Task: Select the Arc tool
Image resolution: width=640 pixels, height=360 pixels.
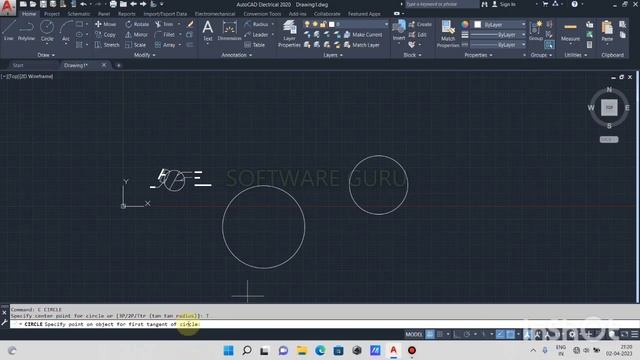Action: pyautogui.click(x=66, y=30)
